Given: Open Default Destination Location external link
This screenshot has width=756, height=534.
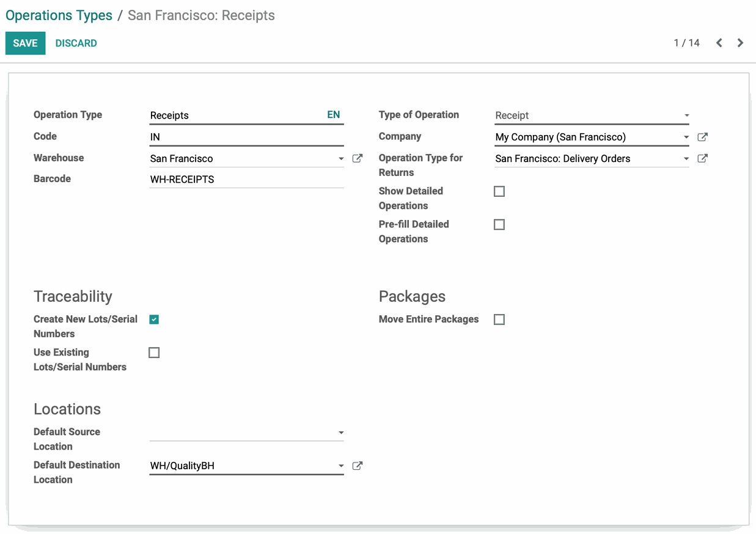Looking at the screenshot, I should (358, 466).
